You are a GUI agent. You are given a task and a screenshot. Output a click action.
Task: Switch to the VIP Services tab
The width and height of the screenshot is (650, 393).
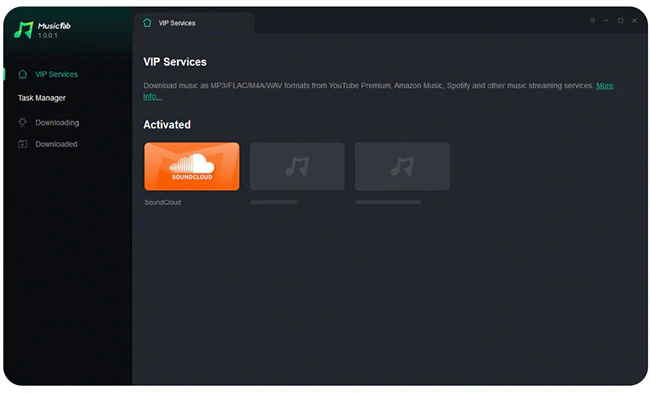click(194, 23)
